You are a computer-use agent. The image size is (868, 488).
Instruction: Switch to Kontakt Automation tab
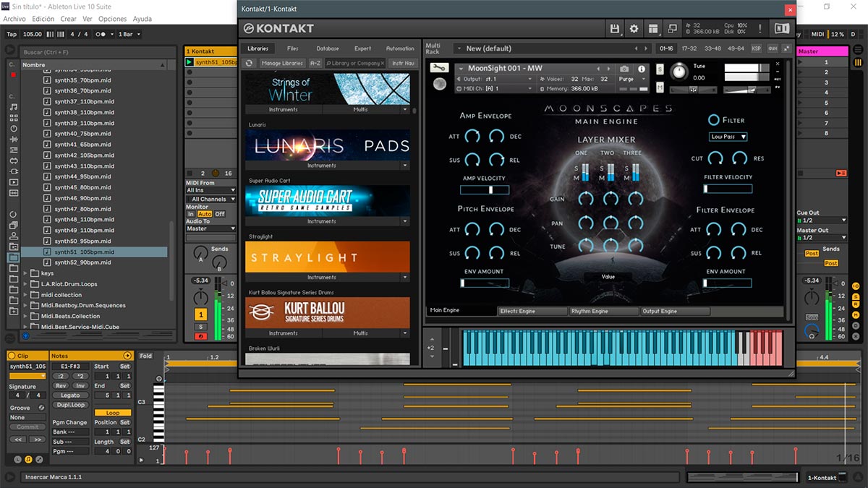[x=400, y=48]
